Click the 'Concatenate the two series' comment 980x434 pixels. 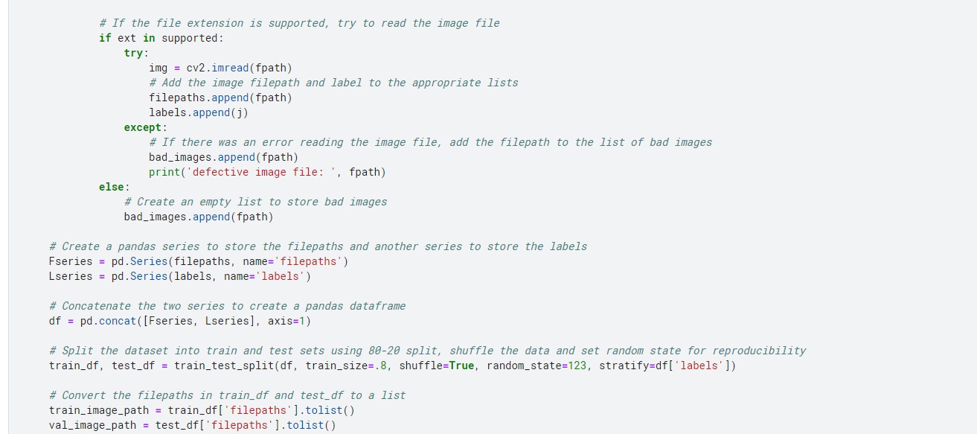[227, 306]
